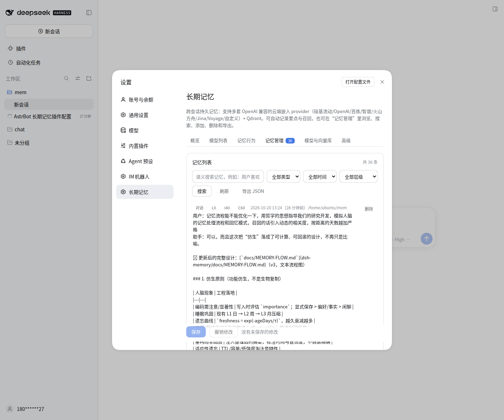504x420 pixels.
Task: Open the 插件 plugins page
Action: 49,49
